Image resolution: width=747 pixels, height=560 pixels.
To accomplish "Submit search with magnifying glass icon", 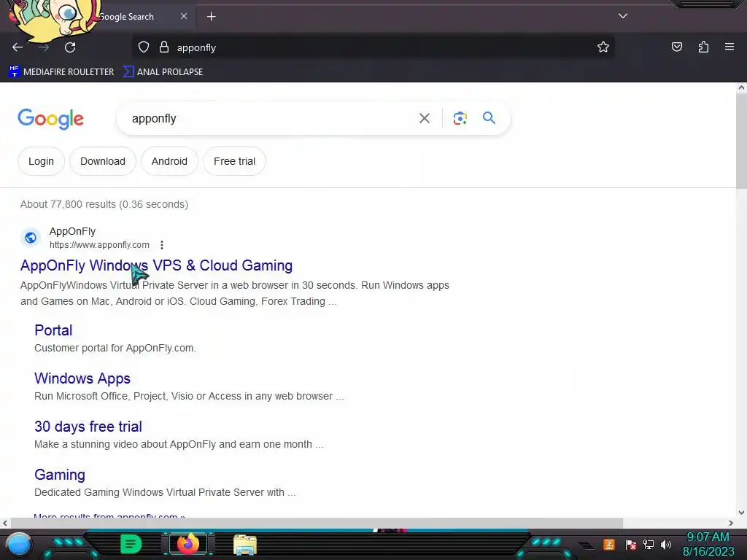I will (489, 117).
